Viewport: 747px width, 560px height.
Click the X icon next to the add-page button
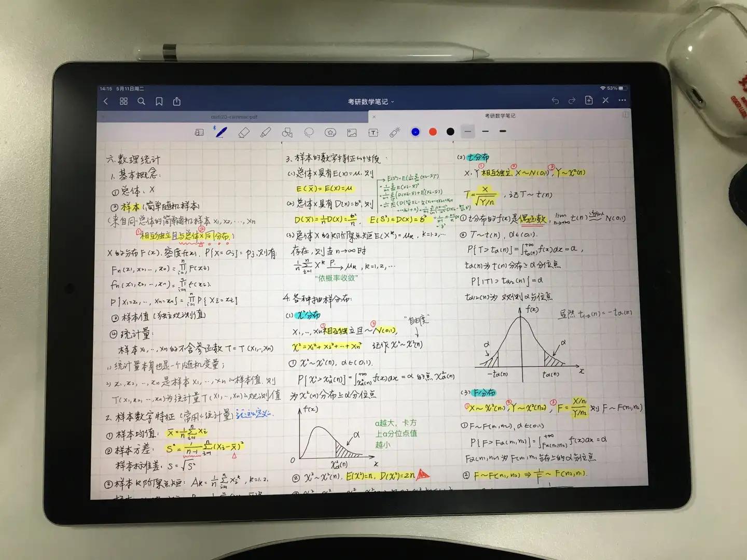605,100
